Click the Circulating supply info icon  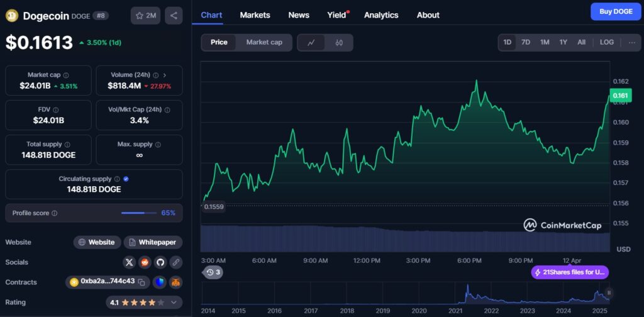(x=117, y=179)
